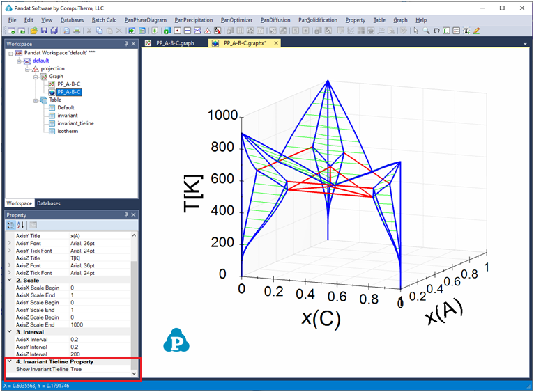
Task: Collapse the Table tree node
Action: 35,100
